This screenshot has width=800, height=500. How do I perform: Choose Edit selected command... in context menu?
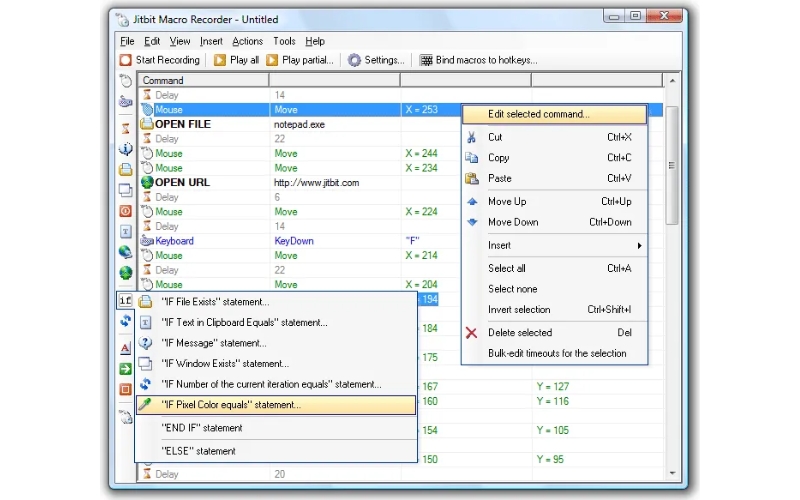tap(555, 114)
